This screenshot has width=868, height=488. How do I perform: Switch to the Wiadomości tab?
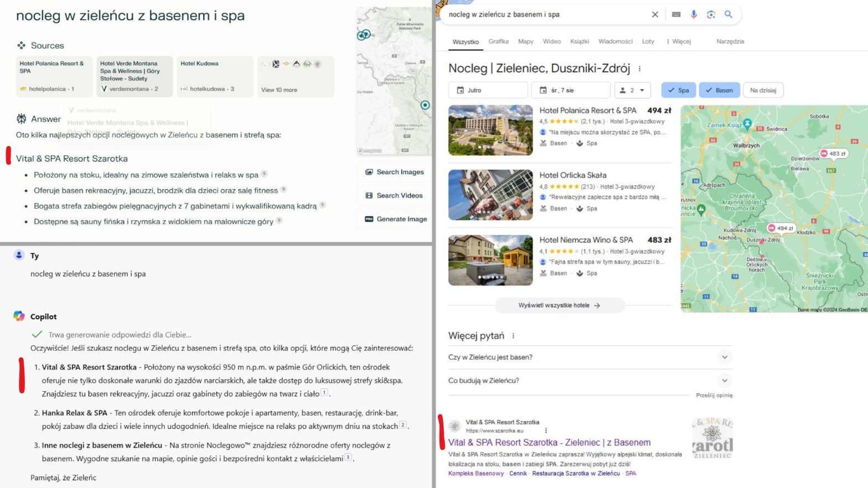[x=615, y=41]
